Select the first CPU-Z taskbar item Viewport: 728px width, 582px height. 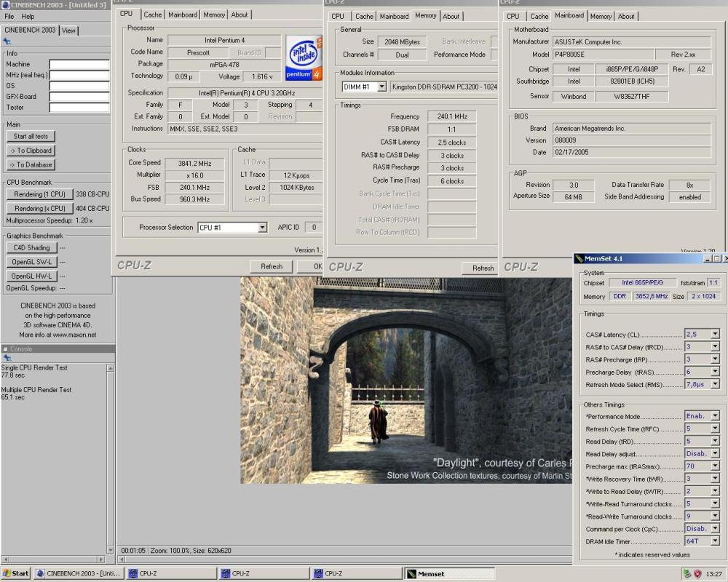coord(171,574)
